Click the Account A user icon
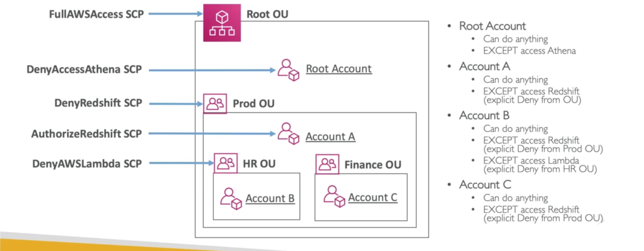 (x=288, y=134)
